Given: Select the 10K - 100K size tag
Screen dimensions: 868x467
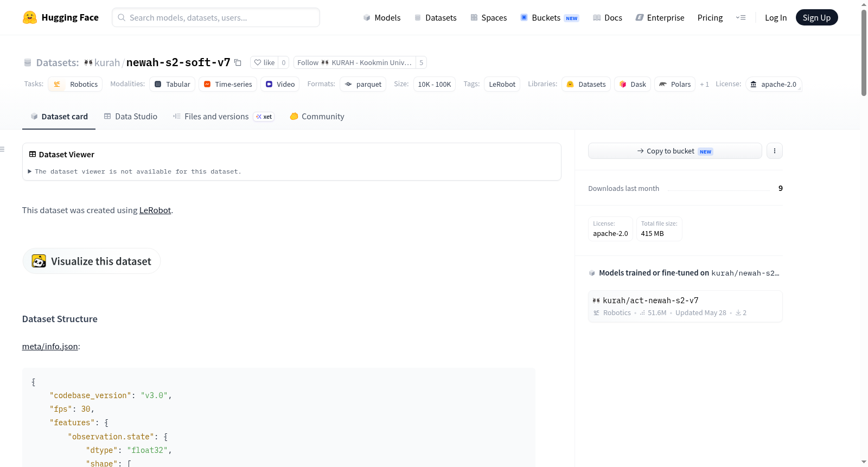Looking at the screenshot, I should coord(435,84).
